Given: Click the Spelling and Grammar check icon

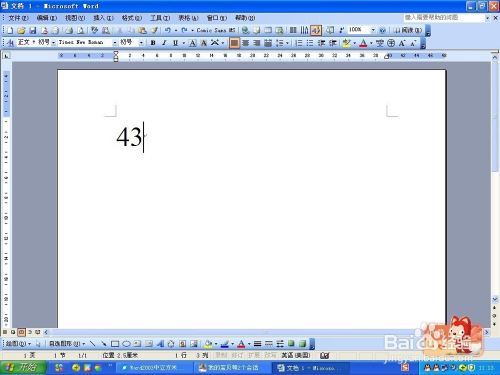Looking at the screenshot, I should [x=95, y=31].
